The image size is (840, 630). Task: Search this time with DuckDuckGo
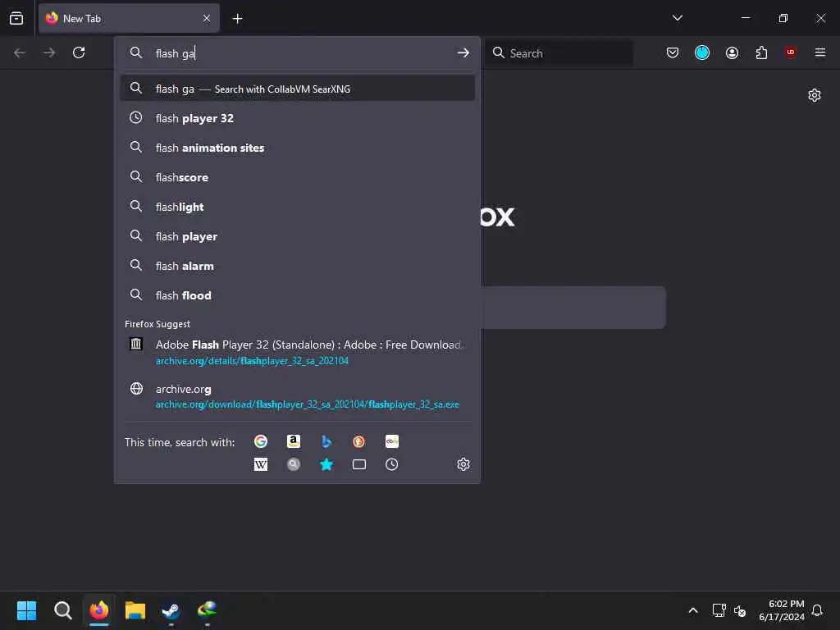(359, 441)
